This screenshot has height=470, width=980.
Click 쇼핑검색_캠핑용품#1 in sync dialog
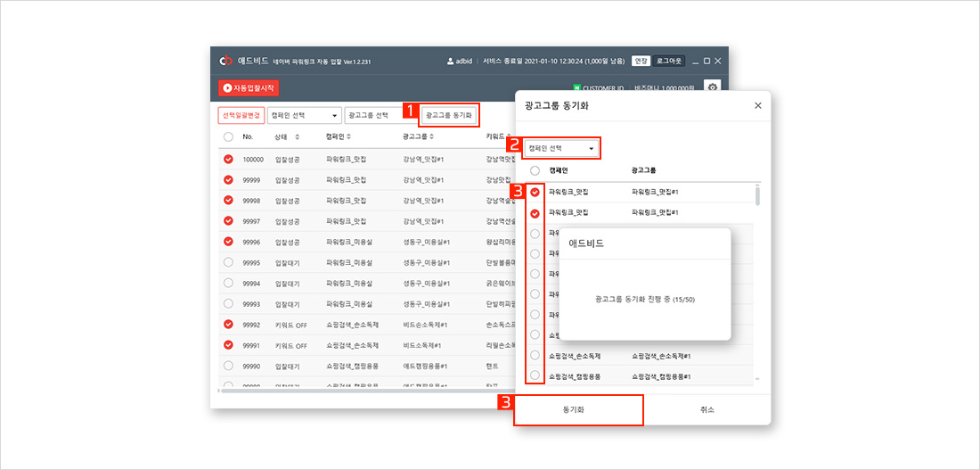click(x=661, y=376)
